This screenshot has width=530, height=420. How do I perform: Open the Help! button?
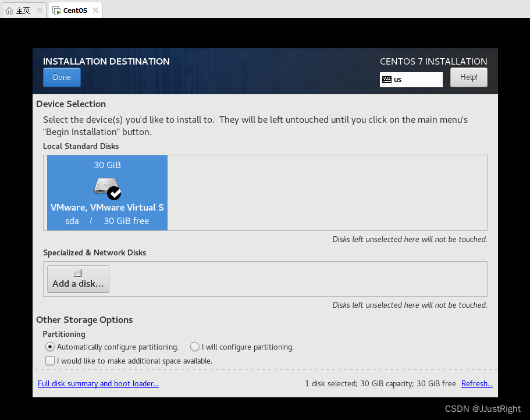[x=468, y=77]
